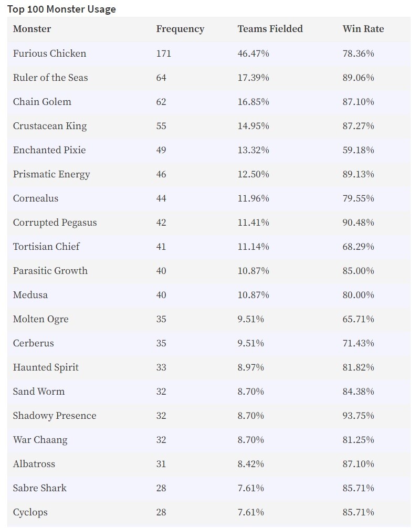Select the Medusa monster name
420x528 pixels.
(30, 295)
